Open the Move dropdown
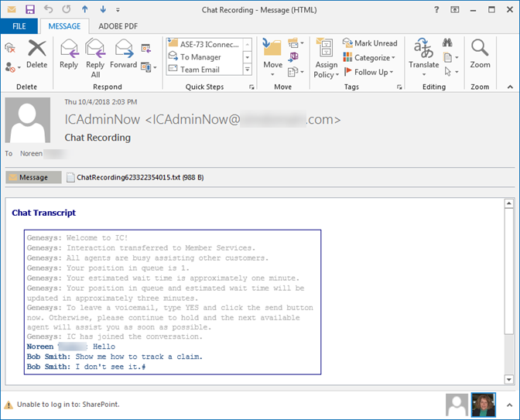This screenshot has width=520, height=420. [272, 56]
